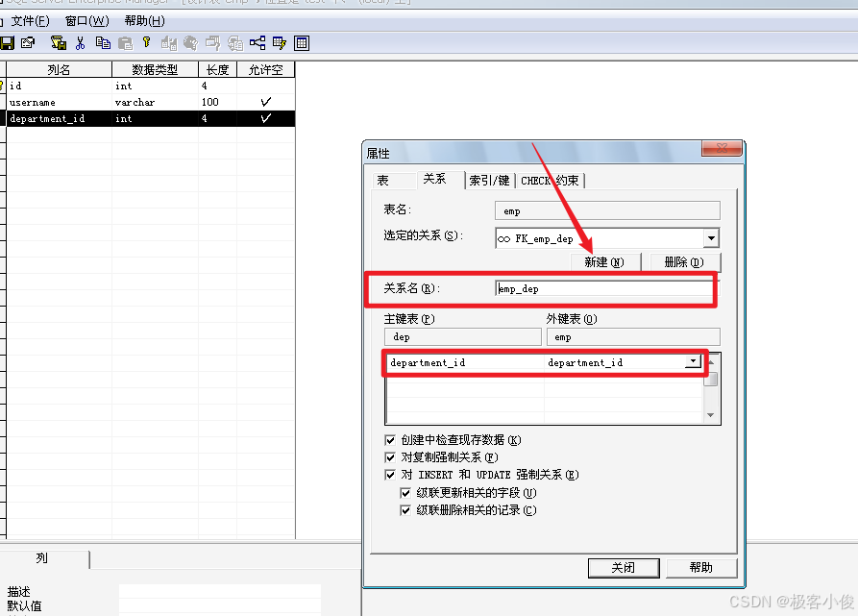Open Manage Relationships icon in toolbar
This screenshot has width=858, height=616.
257,43
